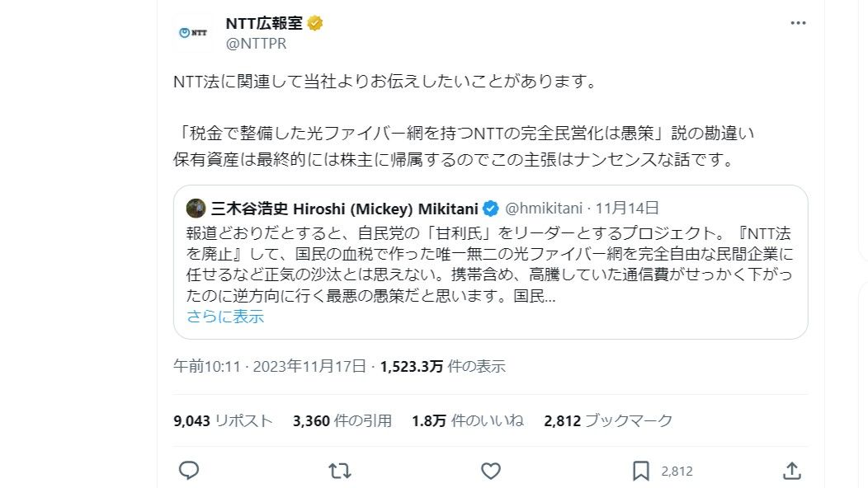868x488 pixels.
Task: Click the share upload icon
Action: pyautogui.click(x=791, y=470)
